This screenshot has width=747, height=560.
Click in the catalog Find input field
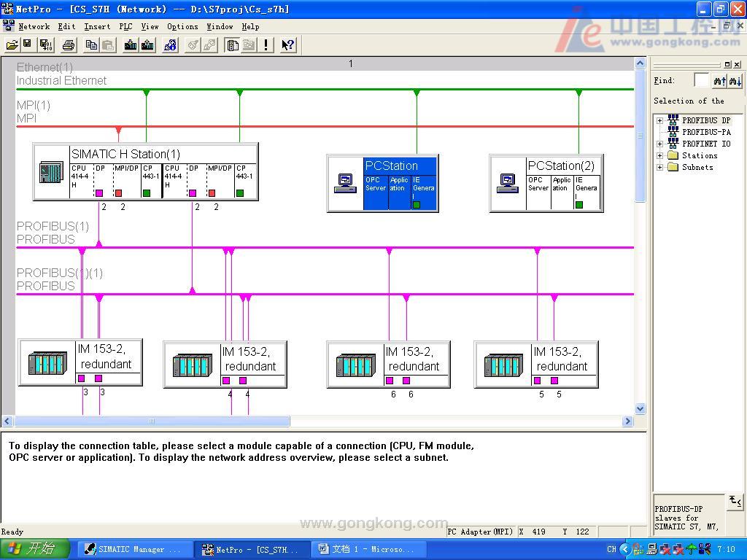pyautogui.click(x=701, y=80)
